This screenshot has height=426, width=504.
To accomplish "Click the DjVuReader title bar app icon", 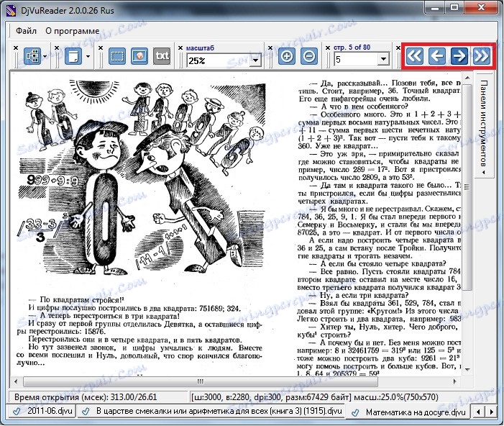I will point(12,11).
